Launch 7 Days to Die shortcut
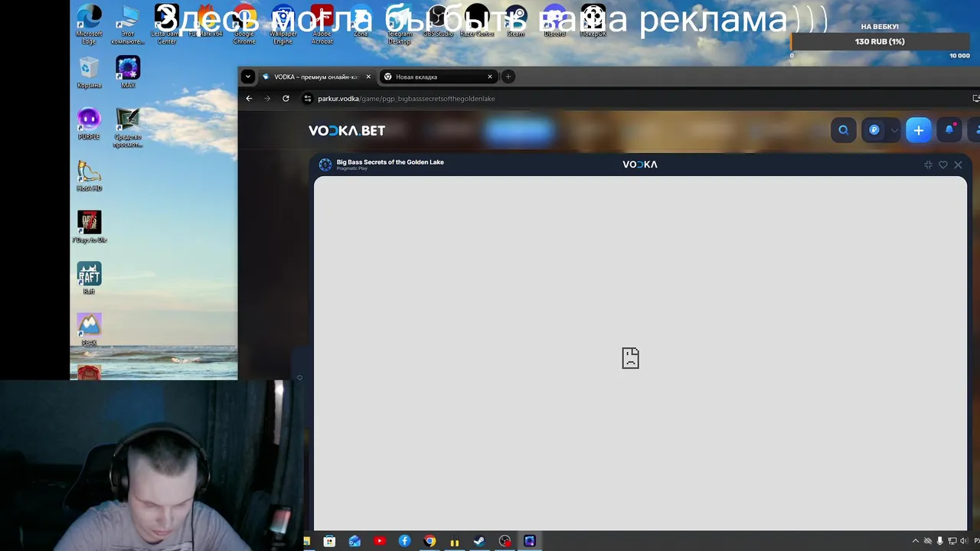This screenshot has width=980, height=551. 89,227
